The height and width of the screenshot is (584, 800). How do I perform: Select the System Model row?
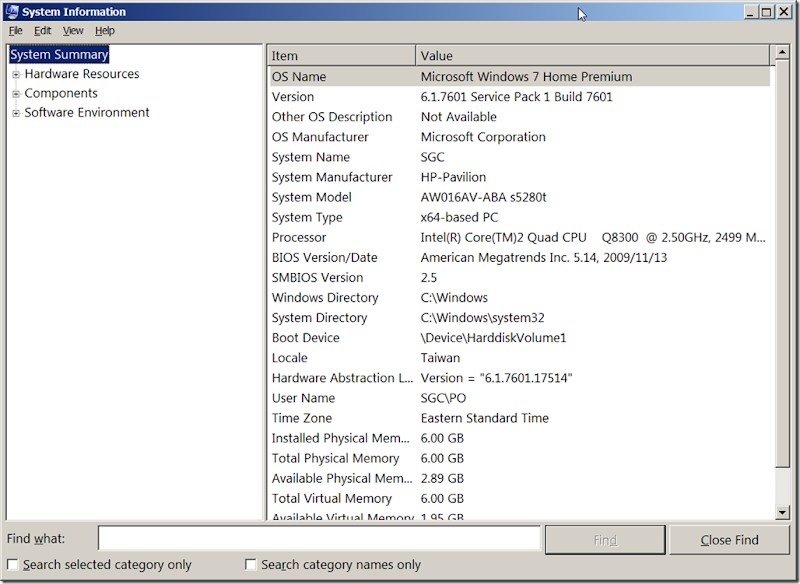[x=519, y=197]
